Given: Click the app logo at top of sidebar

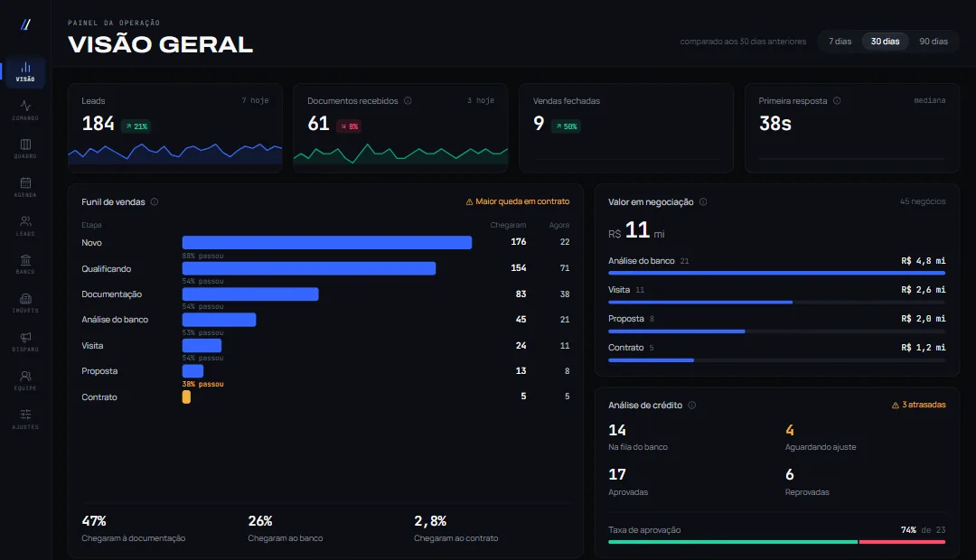Looking at the screenshot, I should [25, 25].
